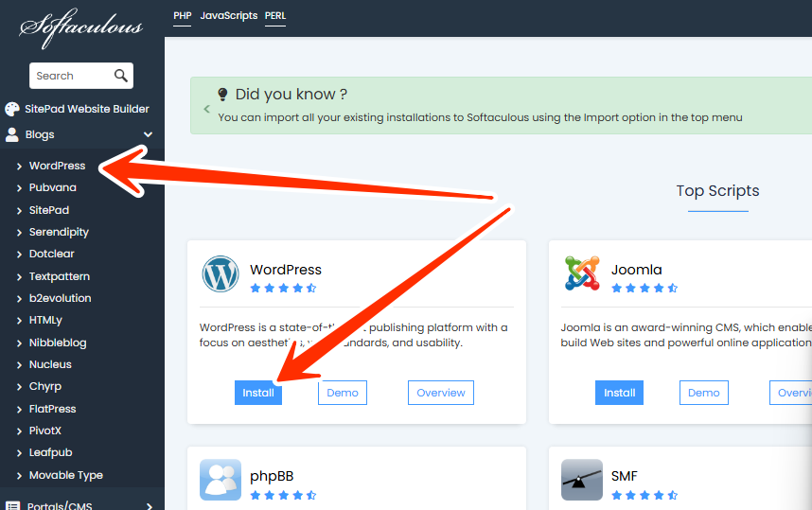Select Dotclear in the Blogs list
This screenshot has width=812, height=510.
[52, 254]
